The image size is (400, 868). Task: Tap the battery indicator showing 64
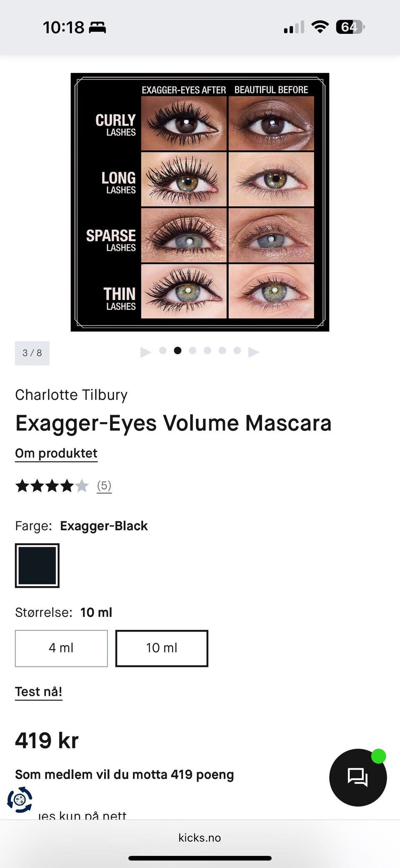click(350, 27)
